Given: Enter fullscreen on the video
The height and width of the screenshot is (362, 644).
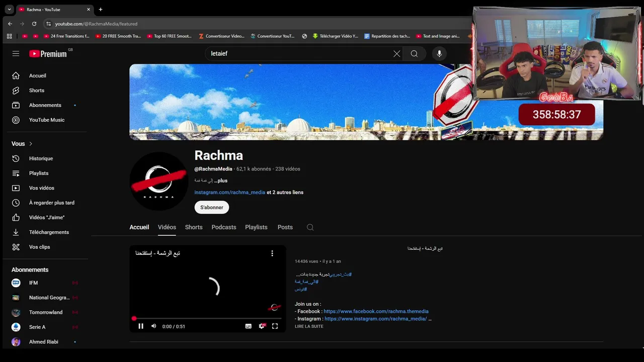Looking at the screenshot, I should [x=275, y=326].
